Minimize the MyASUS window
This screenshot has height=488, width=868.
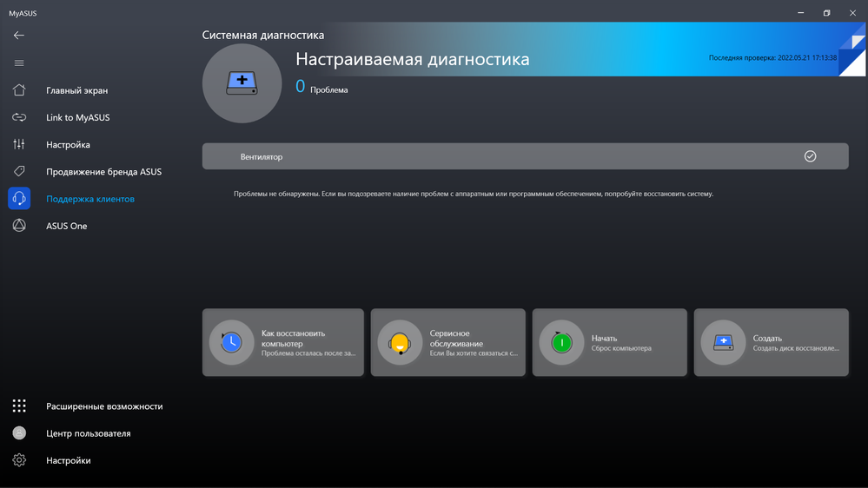click(x=800, y=13)
